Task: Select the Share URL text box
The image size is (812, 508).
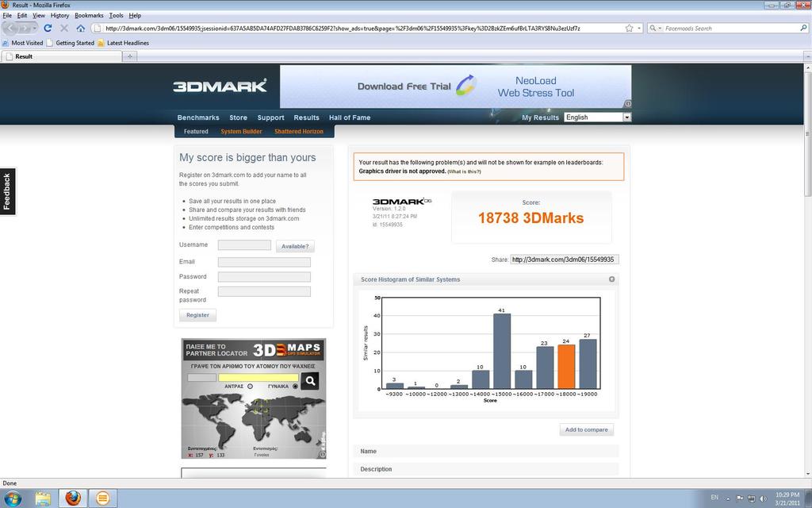Action: pos(565,260)
